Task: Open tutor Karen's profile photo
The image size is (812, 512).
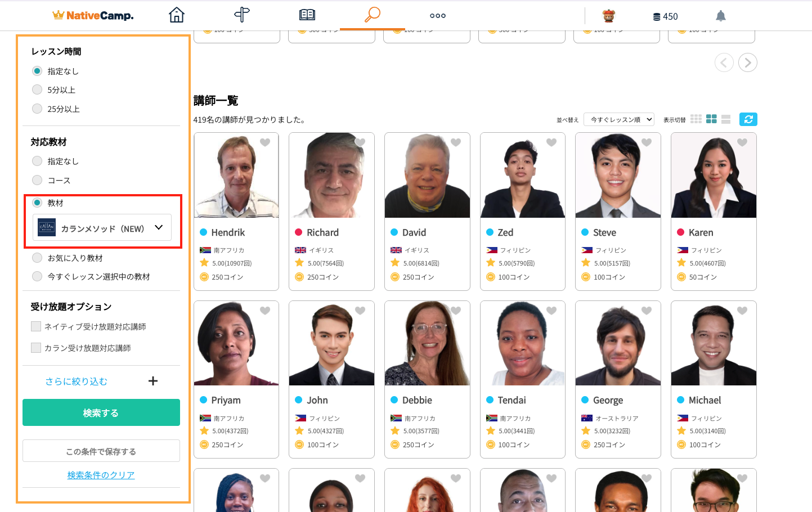Action: coord(713,176)
